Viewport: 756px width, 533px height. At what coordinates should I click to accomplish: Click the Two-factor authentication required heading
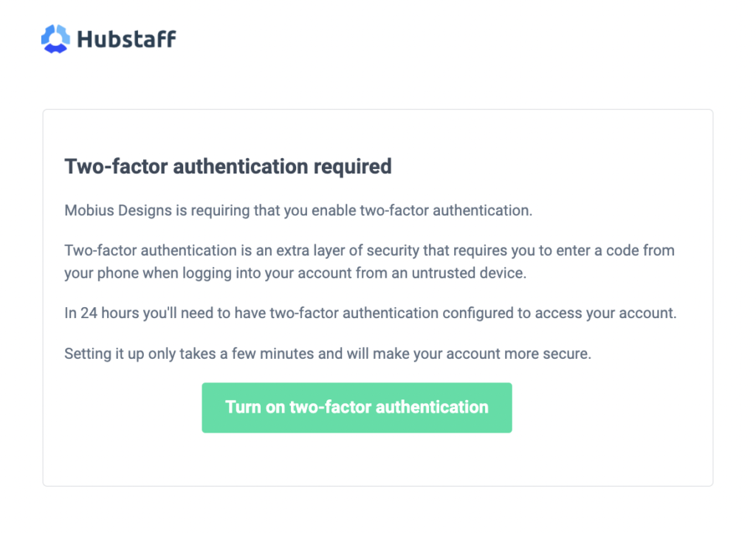click(x=227, y=166)
